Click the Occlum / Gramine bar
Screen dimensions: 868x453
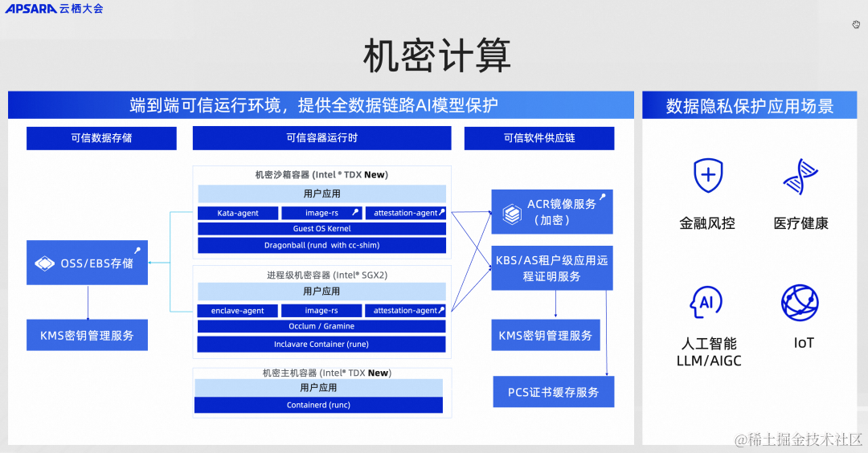pos(321,326)
